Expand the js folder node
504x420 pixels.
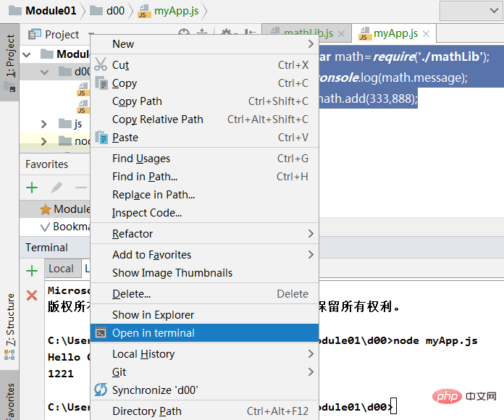tap(44, 124)
